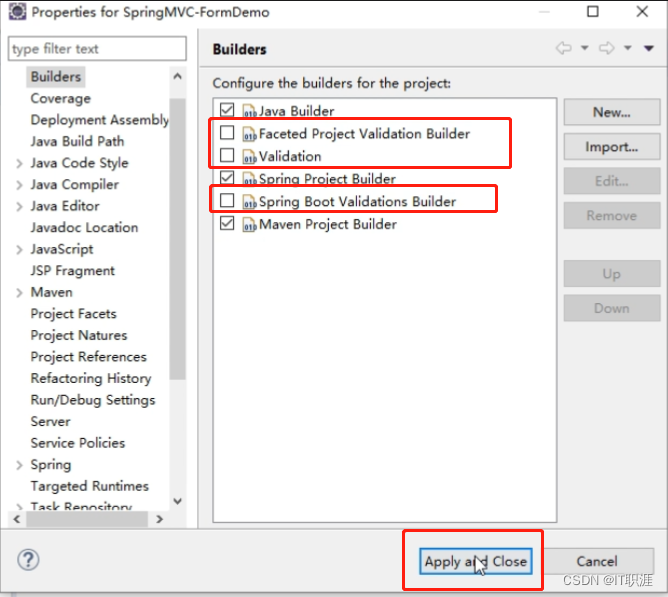Select Run/Debug Settings item
Viewport: 668px width, 597px height.
[x=93, y=400]
